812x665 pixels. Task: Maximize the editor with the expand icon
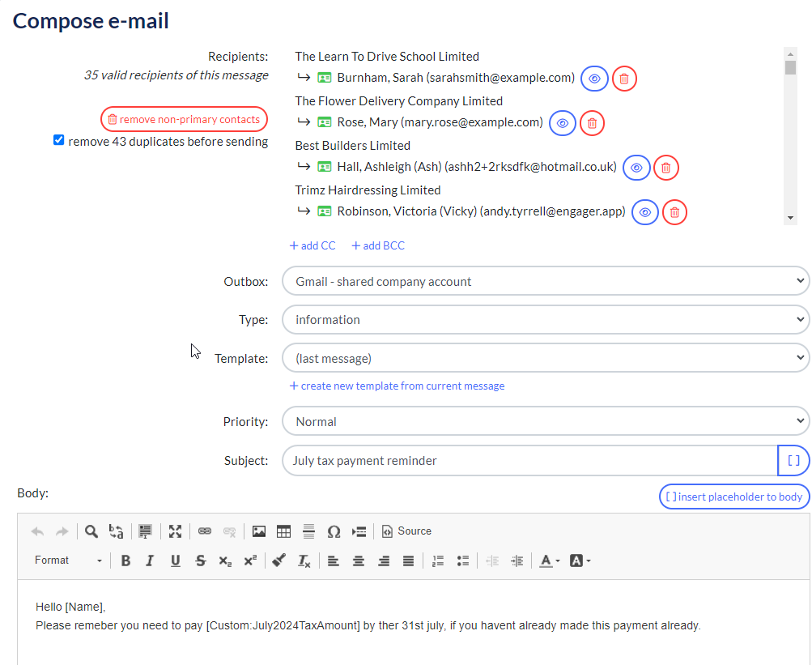(x=175, y=531)
